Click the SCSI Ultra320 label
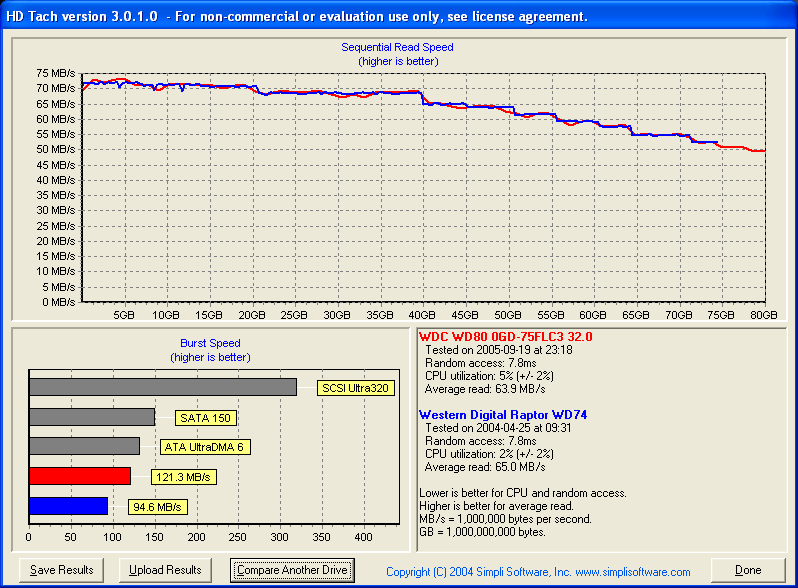The image size is (798, 588). tap(355, 388)
